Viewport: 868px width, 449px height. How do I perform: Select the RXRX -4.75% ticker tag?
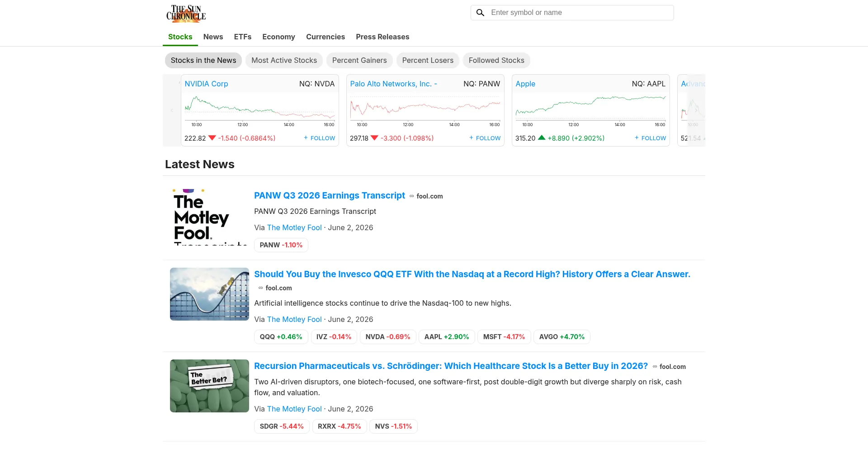340,426
